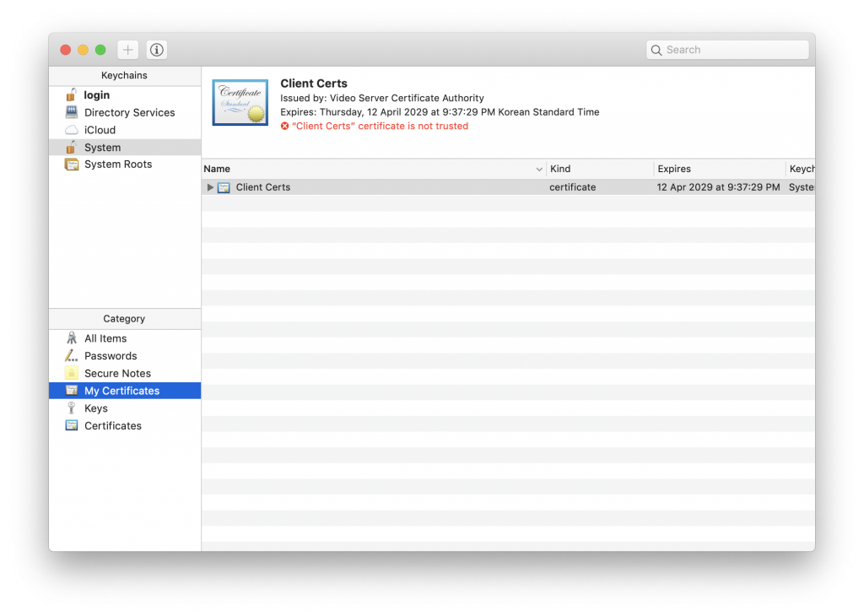Screen dimensions: 864x616
Task: Click the My Certificates icon
Action: click(x=72, y=390)
